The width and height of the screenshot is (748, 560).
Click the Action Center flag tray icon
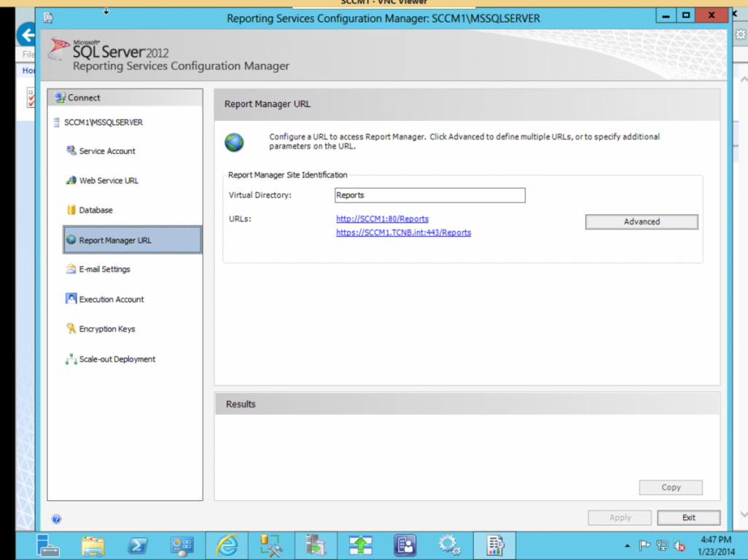coord(644,545)
